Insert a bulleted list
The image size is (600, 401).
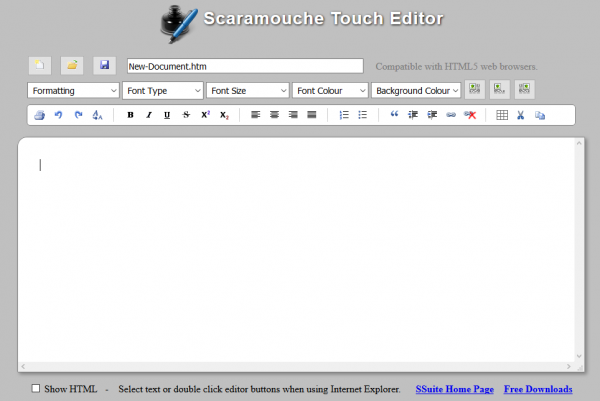point(362,115)
